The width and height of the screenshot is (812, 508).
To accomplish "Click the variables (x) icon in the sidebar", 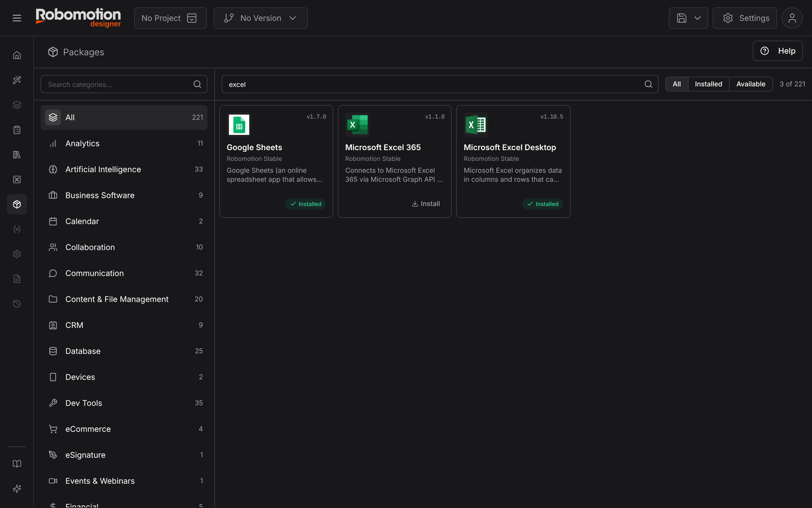I will (17, 229).
